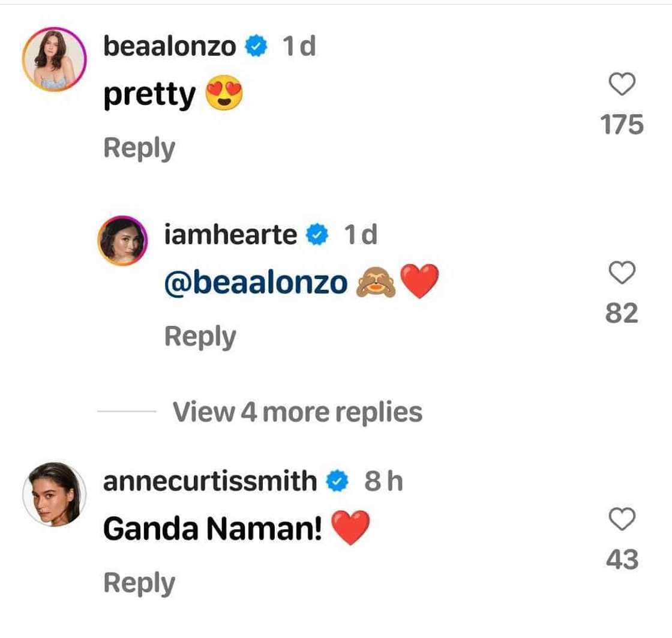Open the @beaalonzo mention link

pos(256,282)
